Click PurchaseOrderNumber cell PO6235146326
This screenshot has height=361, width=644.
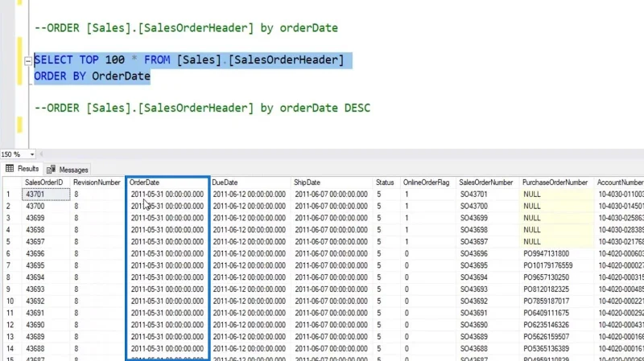556,325
